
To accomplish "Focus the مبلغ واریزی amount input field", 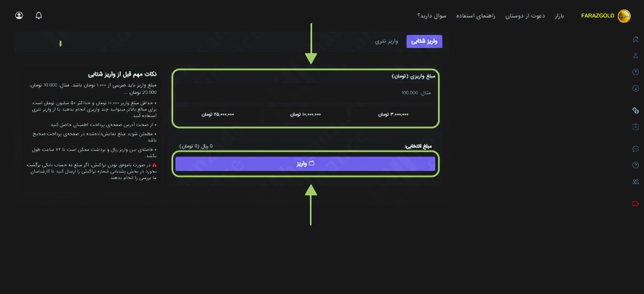I will point(305,93).
